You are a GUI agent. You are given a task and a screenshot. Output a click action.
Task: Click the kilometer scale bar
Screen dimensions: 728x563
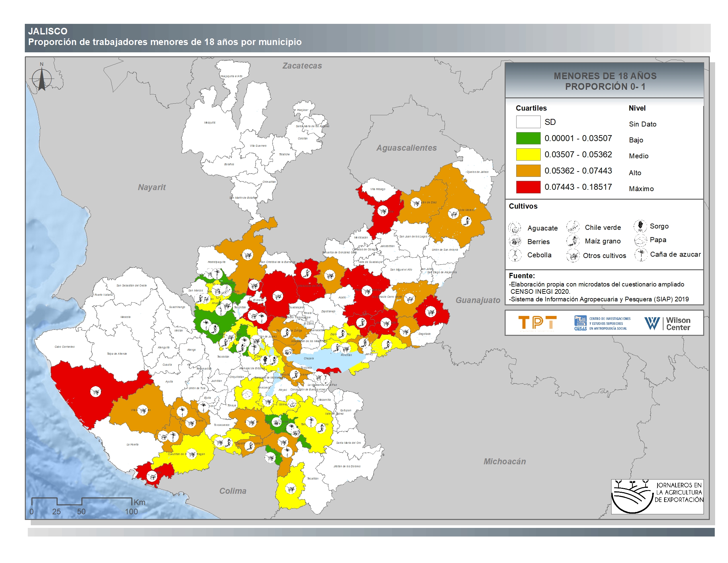(82, 501)
